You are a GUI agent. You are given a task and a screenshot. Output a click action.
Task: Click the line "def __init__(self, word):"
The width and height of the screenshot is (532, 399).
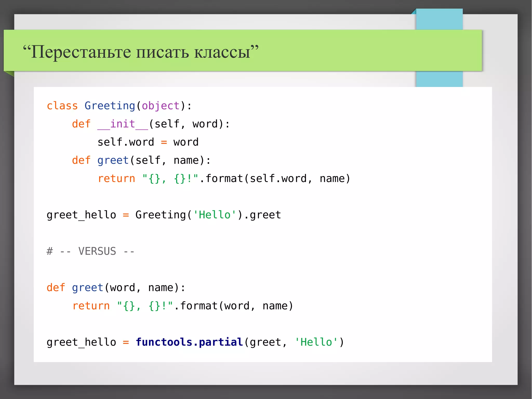pos(151,124)
